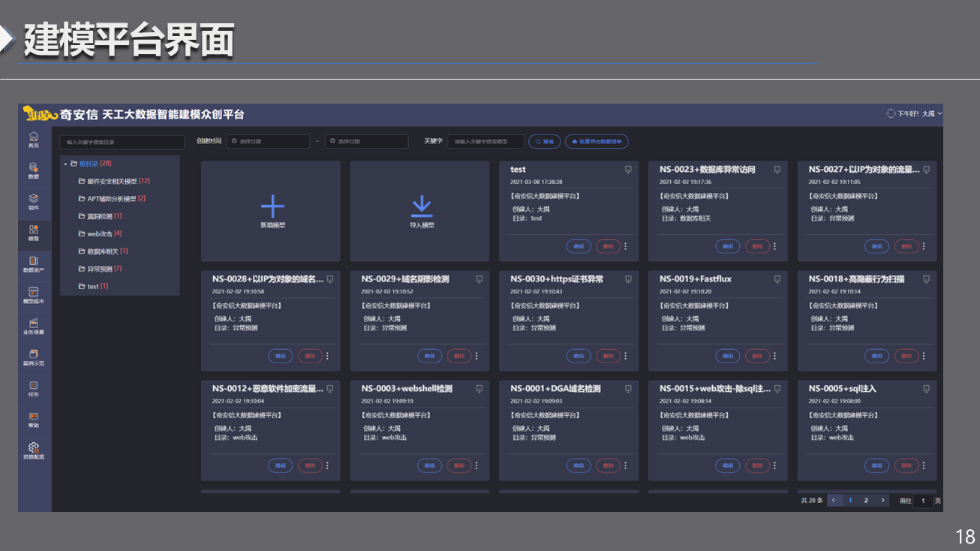Collapse the 根目录 root tree arrow
980x551 pixels.
tap(65, 164)
